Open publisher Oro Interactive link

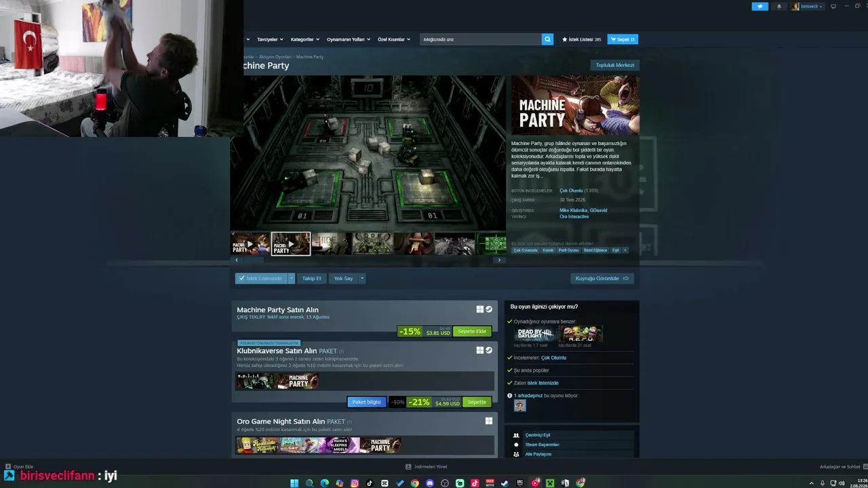(x=574, y=217)
